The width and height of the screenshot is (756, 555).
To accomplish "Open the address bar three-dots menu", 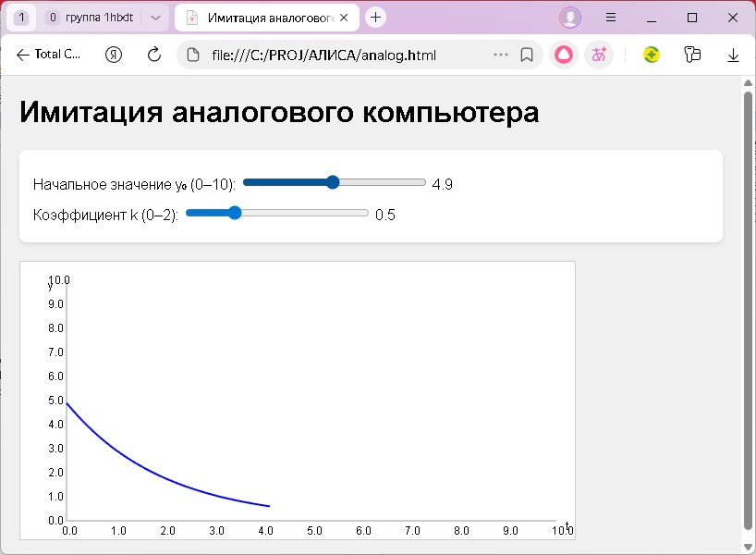I will [501, 55].
